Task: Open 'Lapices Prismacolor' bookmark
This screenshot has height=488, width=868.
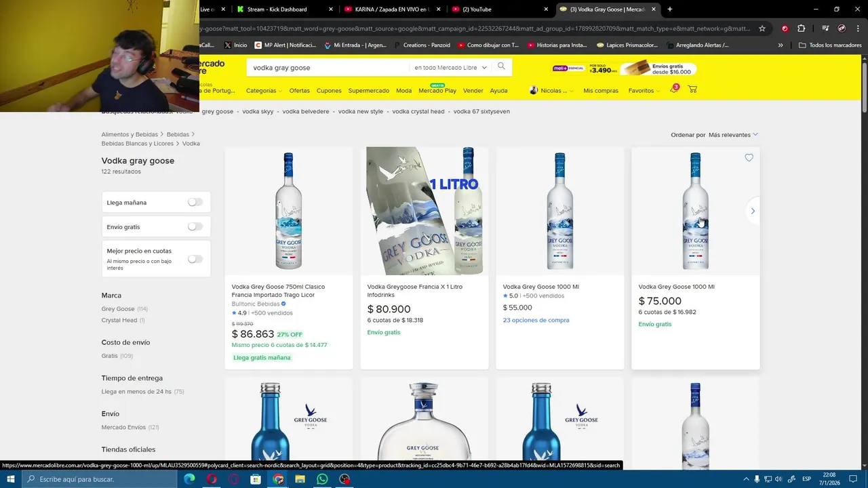Action: [x=627, y=45]
